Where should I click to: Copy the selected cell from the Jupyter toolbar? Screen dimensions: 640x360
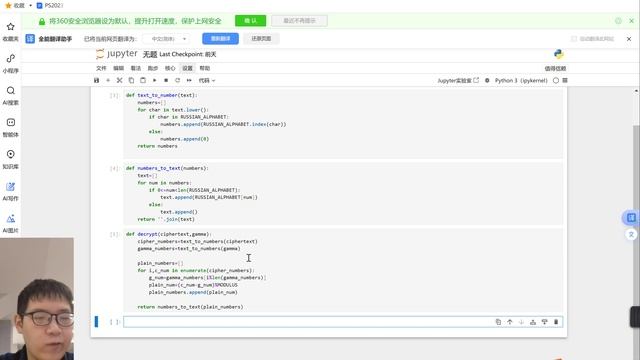[131, 80]
